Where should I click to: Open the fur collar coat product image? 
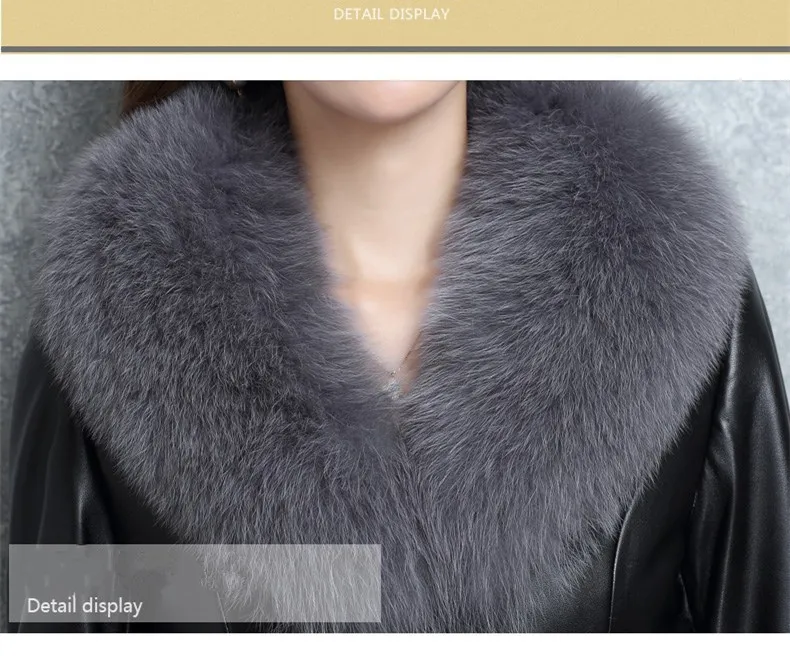tap(395, 356)
